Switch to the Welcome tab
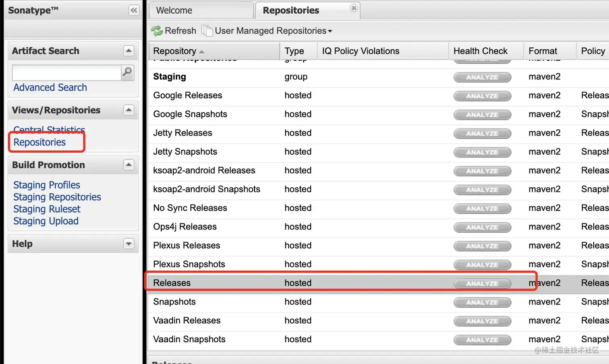This screenshot has width=609, height=364. (x=201, y=10)
